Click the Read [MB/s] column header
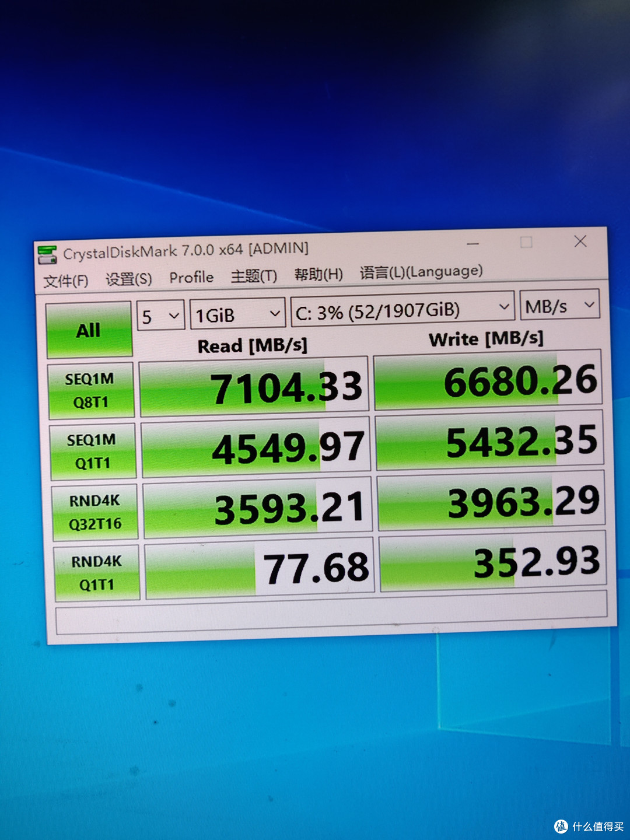Image resolution: width=630 pixels, height=840 pixels. click(252, 345)
